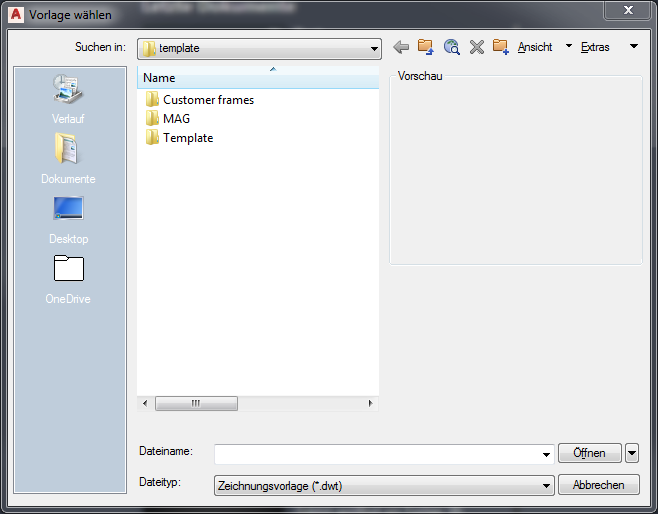The height and width of the screenshot is (514, 658).
Task: Go up one folder level
Action: [x=426, y=47]
